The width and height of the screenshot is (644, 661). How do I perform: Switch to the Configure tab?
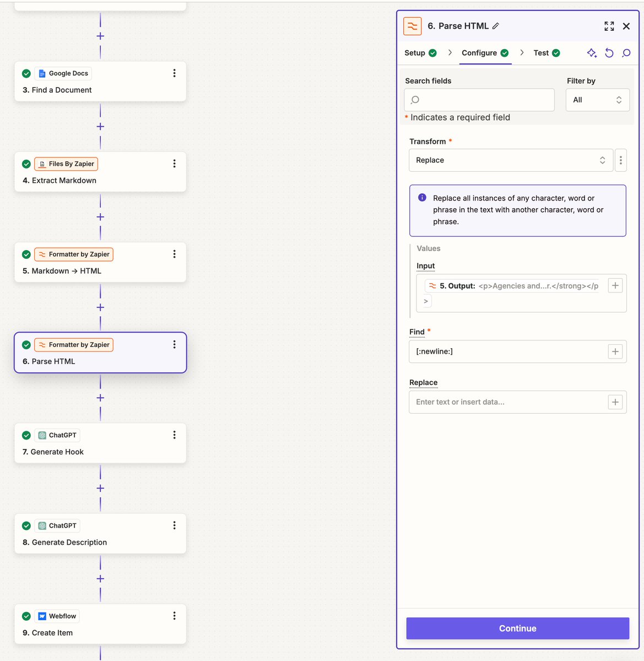tap(485, 53)
